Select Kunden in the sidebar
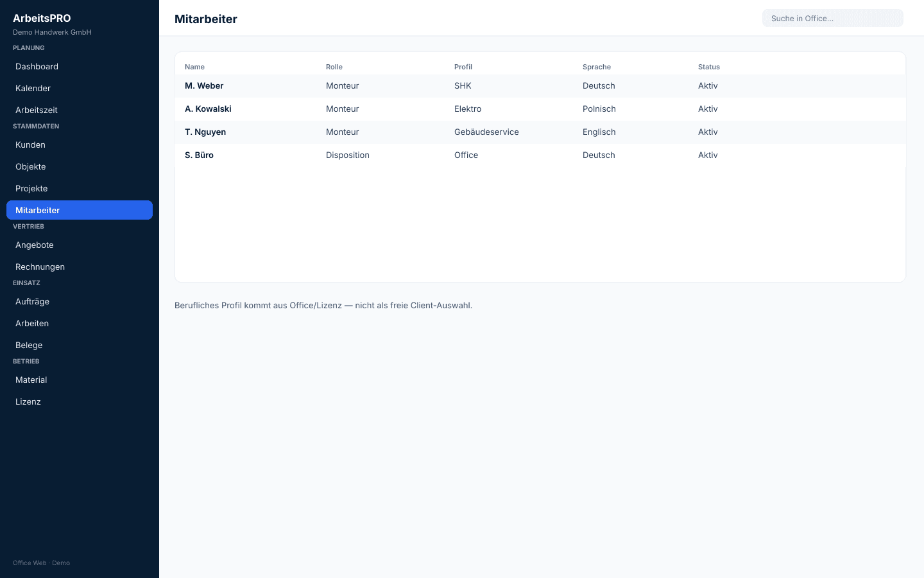This screenshot has width=924, height=578. coord(80,144)
